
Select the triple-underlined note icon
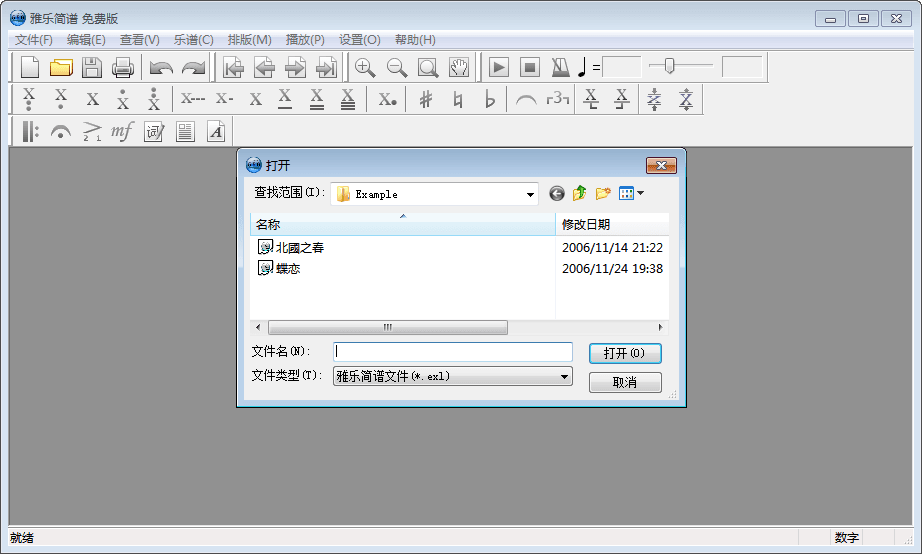pos(348,99)
